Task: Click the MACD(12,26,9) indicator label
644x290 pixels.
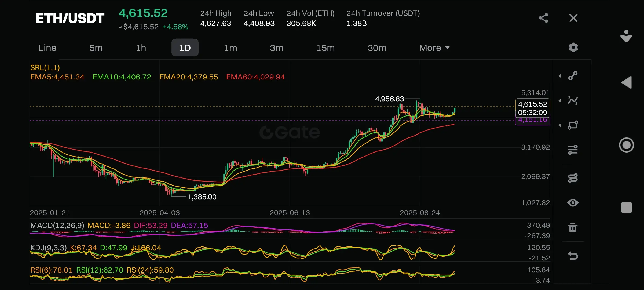Action: click(x=57, y=225)
